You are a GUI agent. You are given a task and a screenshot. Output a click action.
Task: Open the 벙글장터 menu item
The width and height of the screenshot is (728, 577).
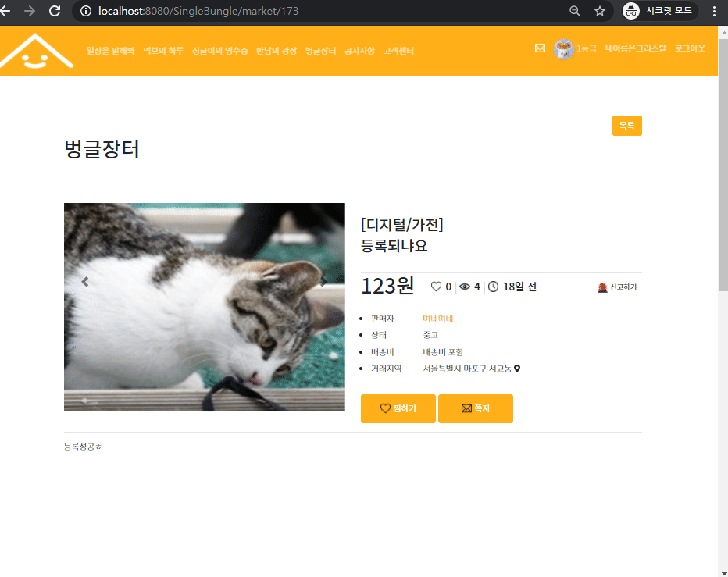[320, 48]
